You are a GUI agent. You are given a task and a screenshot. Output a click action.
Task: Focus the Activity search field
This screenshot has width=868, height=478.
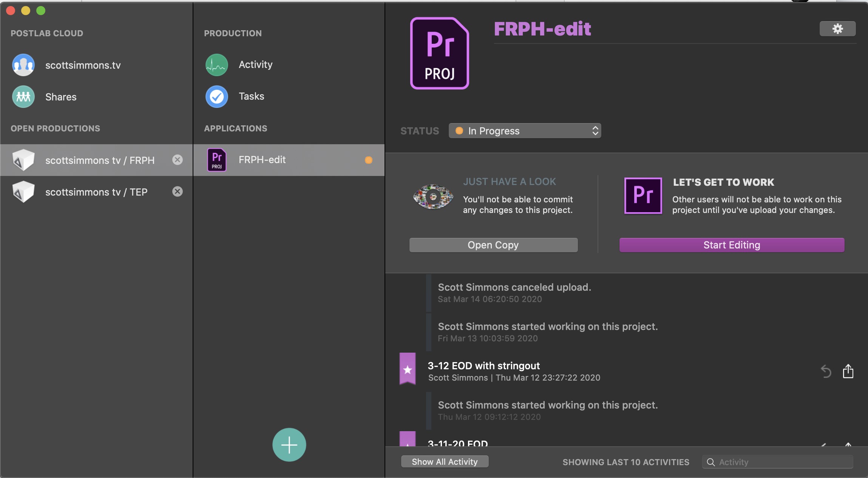point(778,462)
